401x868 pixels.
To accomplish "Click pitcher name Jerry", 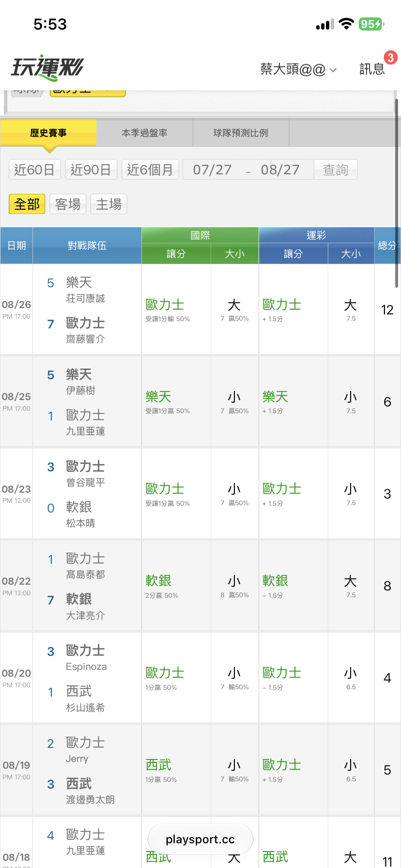I will pyautogui.click(x=77, y=759).
